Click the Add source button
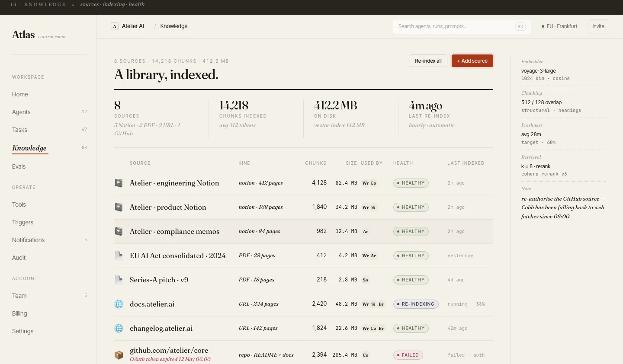The width and height of the screenshot is (623, 364). click(x=472, y=61)
